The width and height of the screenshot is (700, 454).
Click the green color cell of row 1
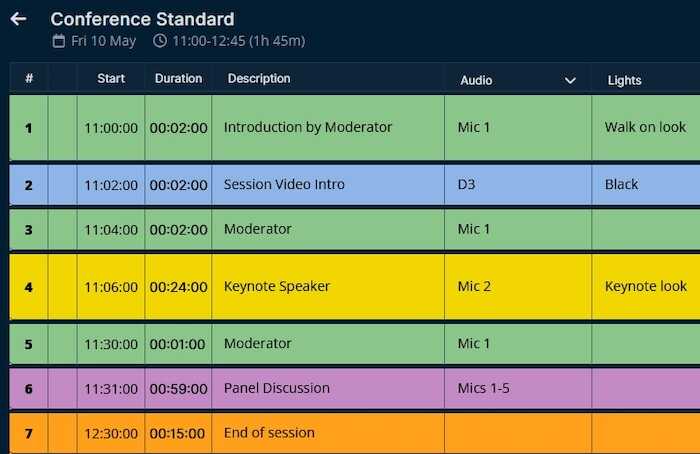tap(62, 128)
